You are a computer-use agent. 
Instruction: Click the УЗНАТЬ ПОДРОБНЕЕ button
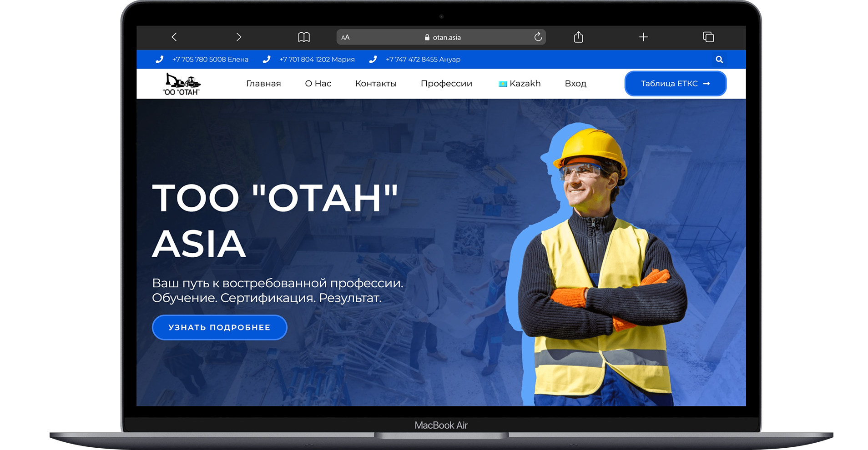click(219, 327)
